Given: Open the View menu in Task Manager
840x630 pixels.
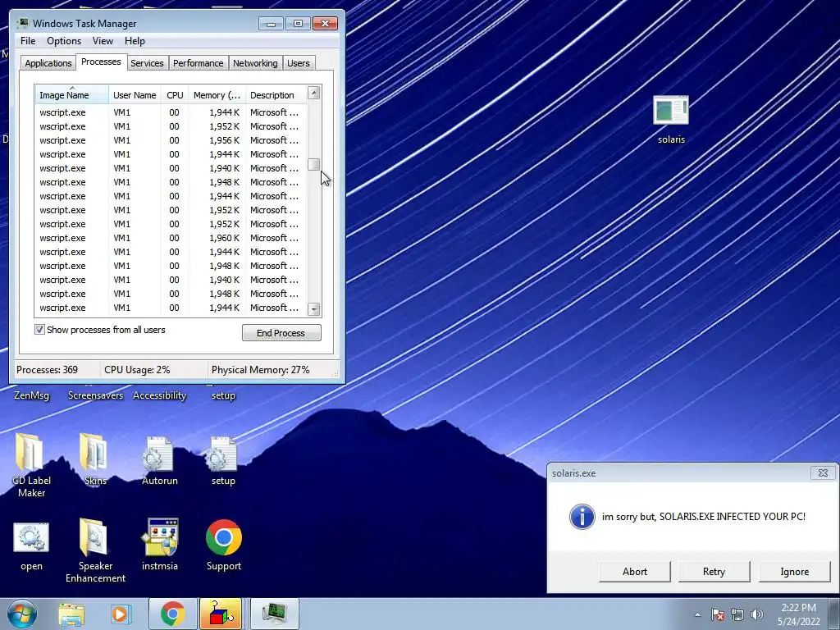Looking at the screenshot, I should click(103, 41).
